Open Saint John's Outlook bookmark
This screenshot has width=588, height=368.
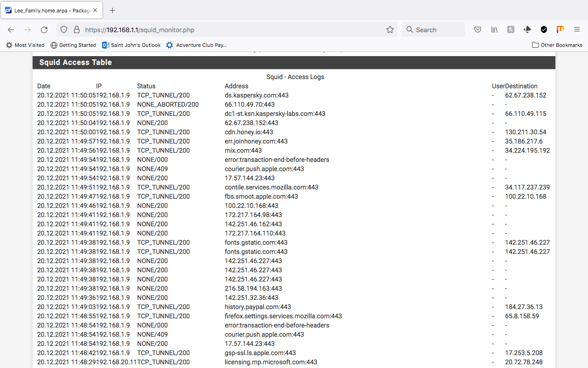tap(131, 45)
